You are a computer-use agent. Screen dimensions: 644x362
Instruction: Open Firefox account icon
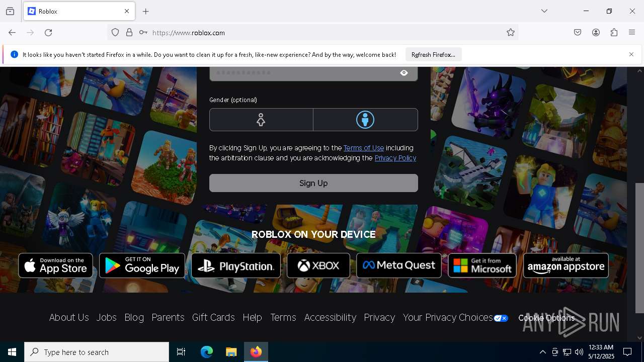pyautogui.click(x=596, y=33)
